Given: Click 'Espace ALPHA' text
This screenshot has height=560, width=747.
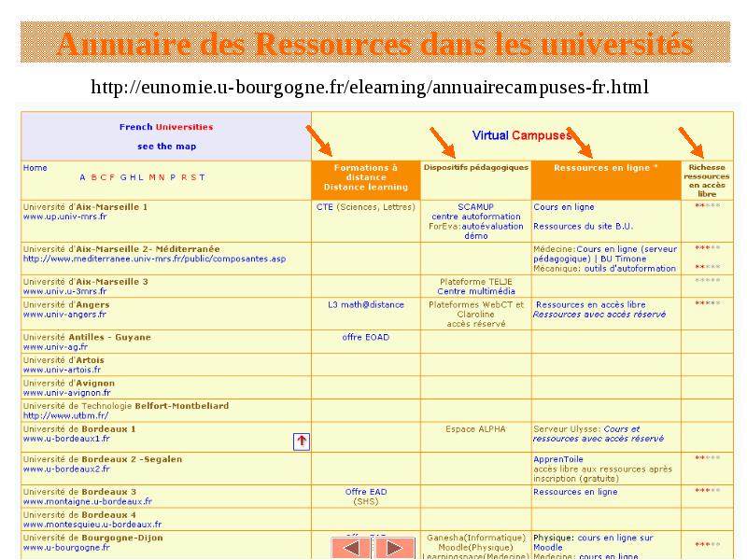Looking at the screenshot, I should [475, 429].
